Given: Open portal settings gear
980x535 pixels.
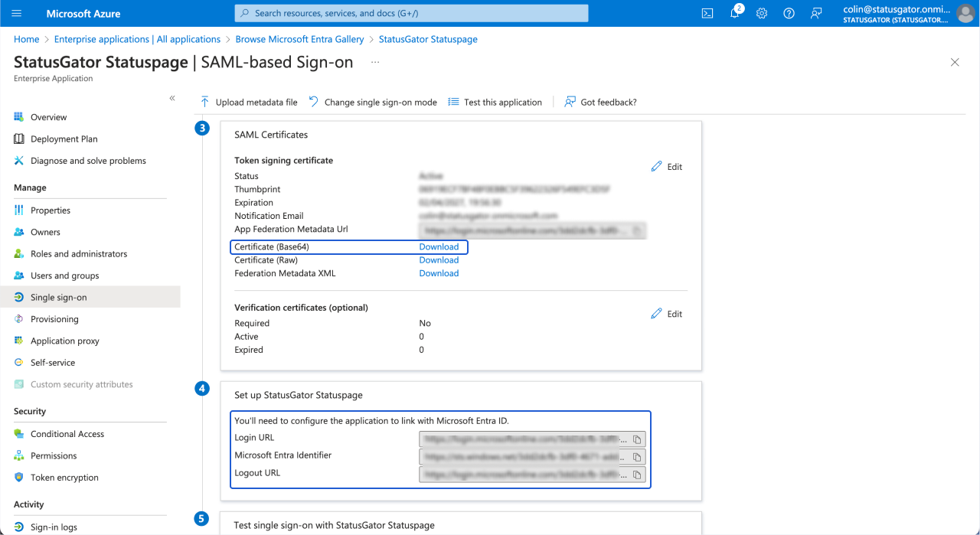Looking at the screenshot, I should click(762, 13).
